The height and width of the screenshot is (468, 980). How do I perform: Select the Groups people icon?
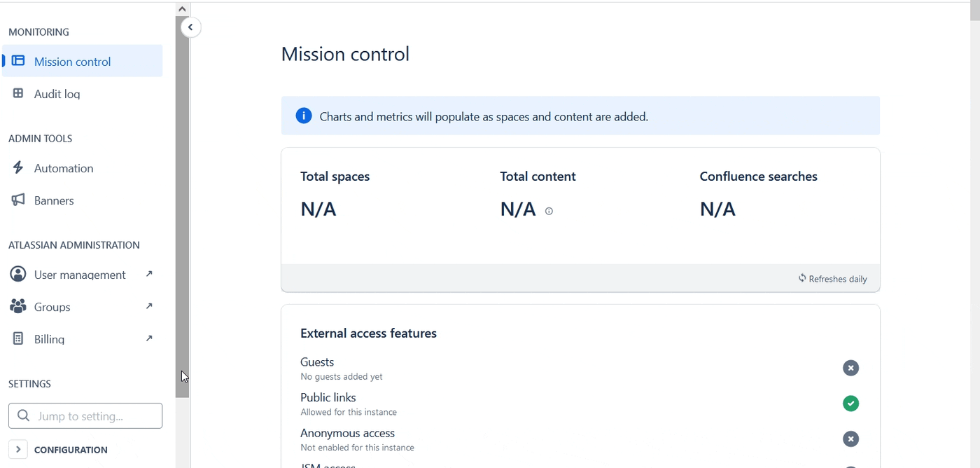coord(19,306)
